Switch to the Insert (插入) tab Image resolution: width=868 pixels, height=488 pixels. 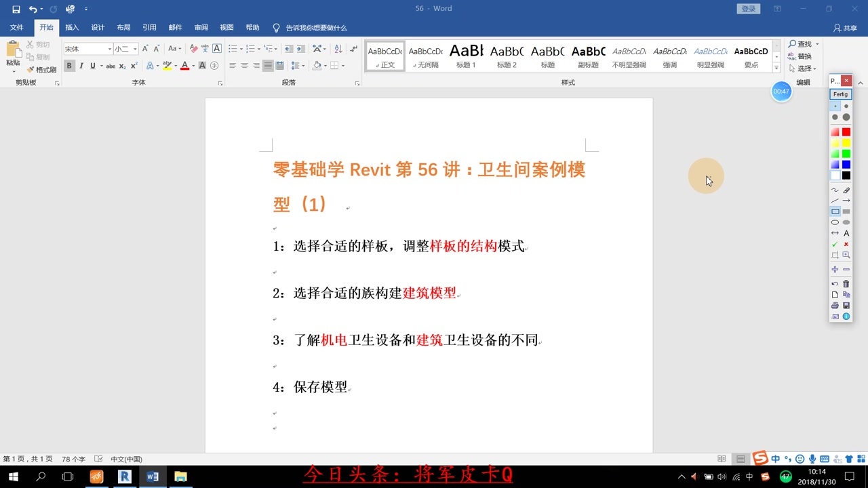click(x=72, y=28)
